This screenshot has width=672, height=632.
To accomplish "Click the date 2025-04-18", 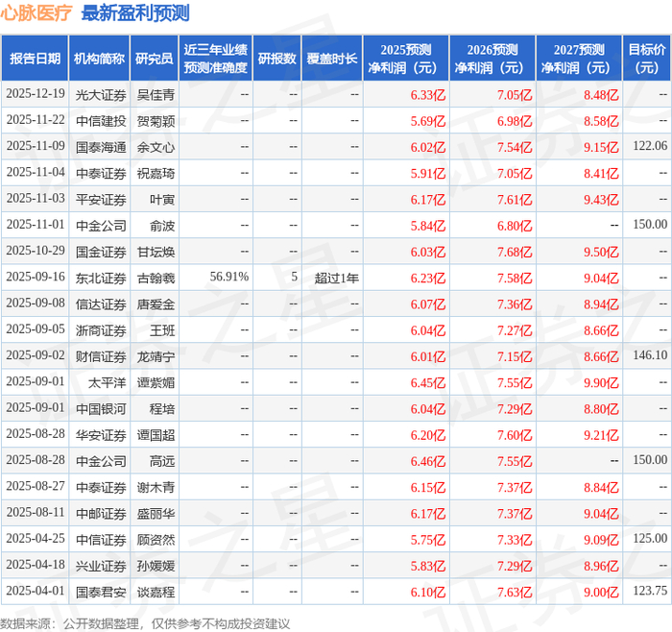I will [36, 565].
